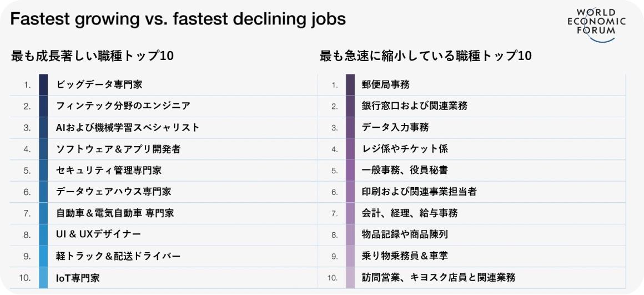Click the light blue swatch beside IoT専門家
This screenshot has height=295, width=644.
pyautogui.click(x=43, y=278)
